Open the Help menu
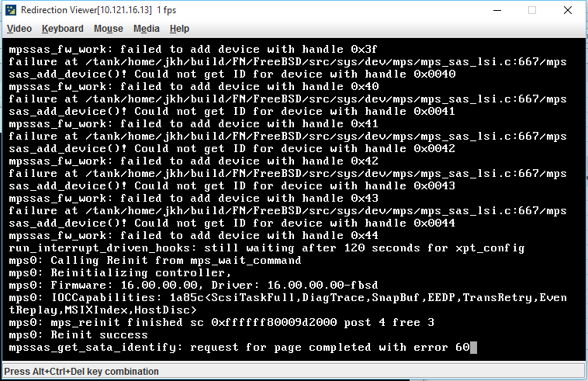 coord(179,29)
